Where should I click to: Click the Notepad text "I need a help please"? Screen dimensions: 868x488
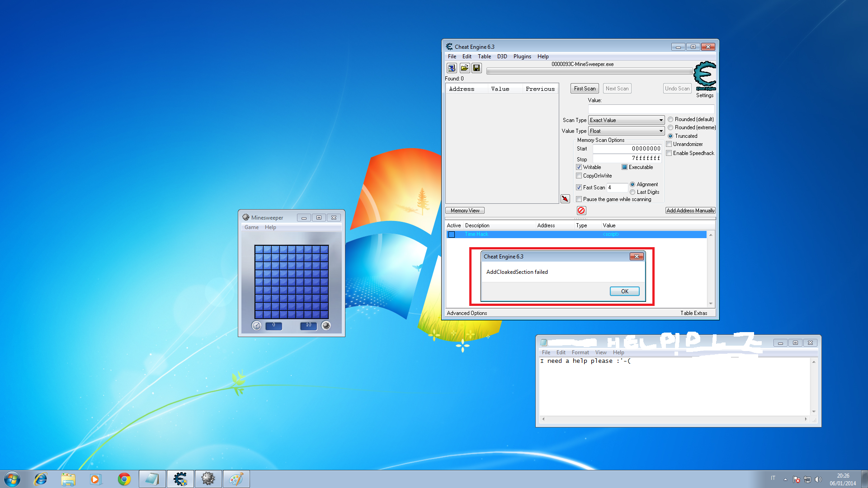pos(576,361)
